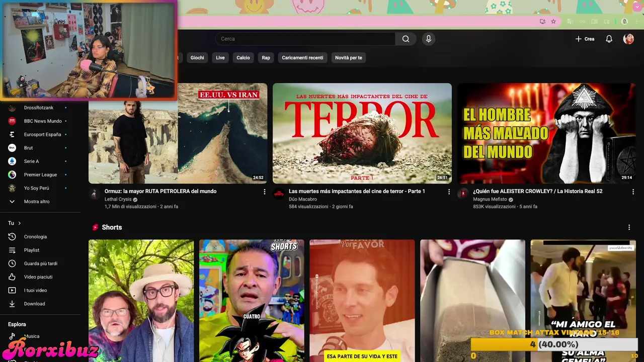Click the Shorts section heading
The width and height of the screenshot is (644, 362).
click(112, 227)
